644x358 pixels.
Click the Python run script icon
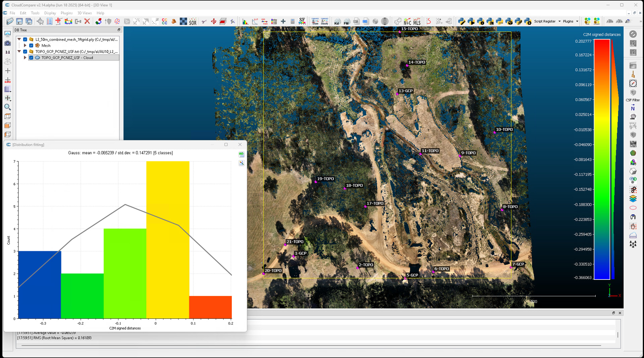[x=471, y=21]
